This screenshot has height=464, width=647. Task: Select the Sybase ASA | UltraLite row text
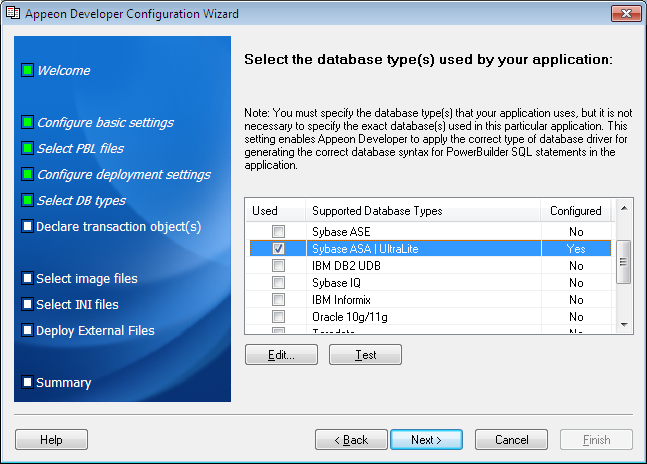point(365,249)
